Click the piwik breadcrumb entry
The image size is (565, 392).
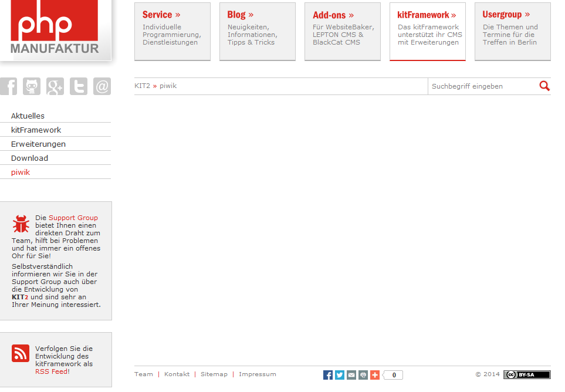pos(168,86)
